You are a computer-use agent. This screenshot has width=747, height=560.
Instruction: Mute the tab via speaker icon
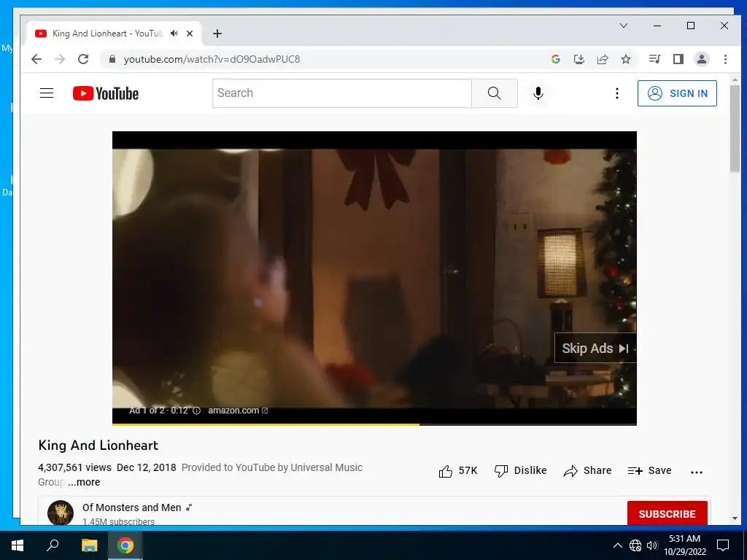[x=174, y=34]
